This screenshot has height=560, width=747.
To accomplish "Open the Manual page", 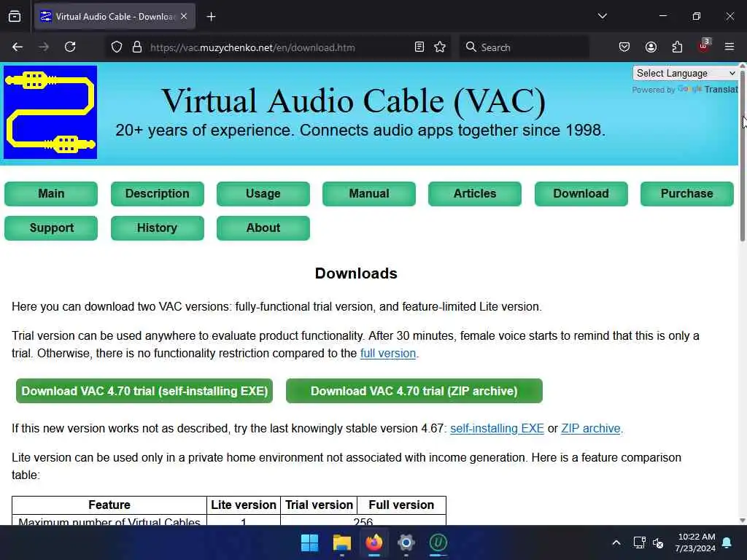I will click(x=368, y=194).
